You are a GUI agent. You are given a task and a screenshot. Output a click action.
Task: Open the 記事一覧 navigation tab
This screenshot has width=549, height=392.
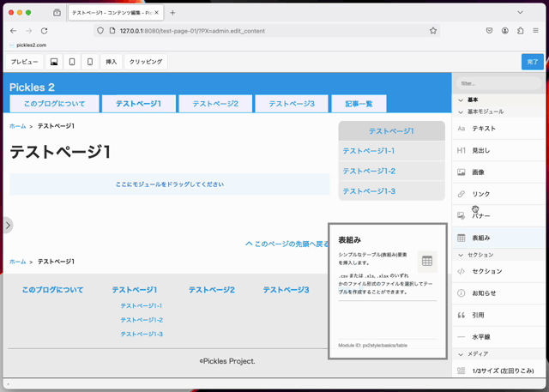click(x=359, y=104)
